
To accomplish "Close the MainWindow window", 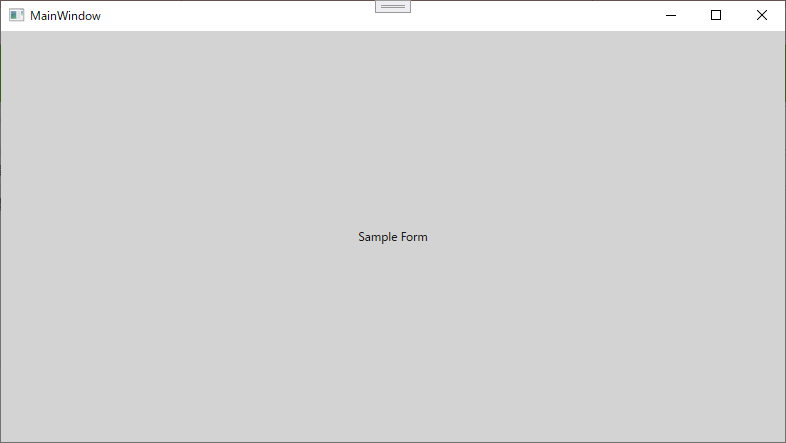I will tap(762, 16).
